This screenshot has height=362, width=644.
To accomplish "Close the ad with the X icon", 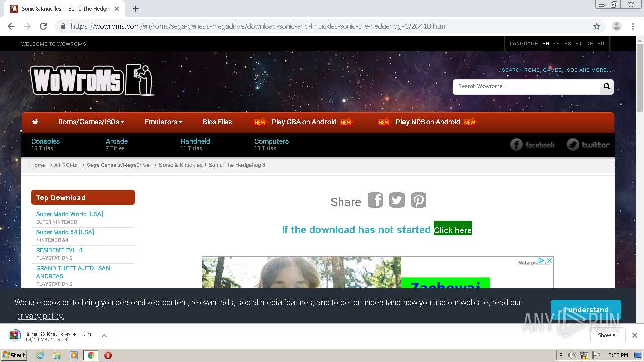I will pyautogui.click(x=550, y=260).
